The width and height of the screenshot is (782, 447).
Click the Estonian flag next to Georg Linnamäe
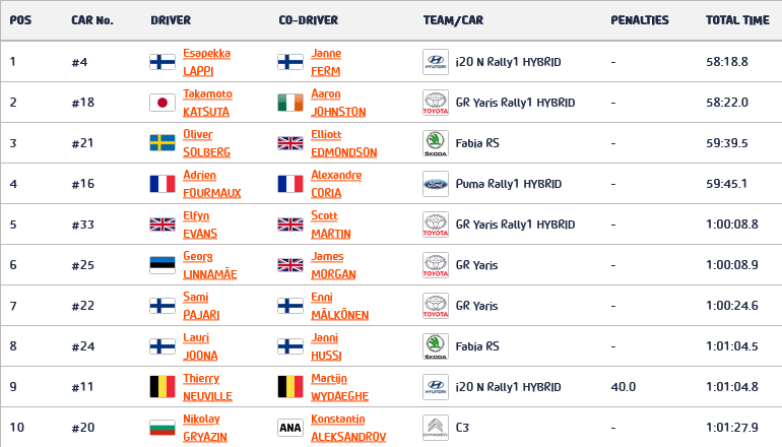tap(161, 265)
